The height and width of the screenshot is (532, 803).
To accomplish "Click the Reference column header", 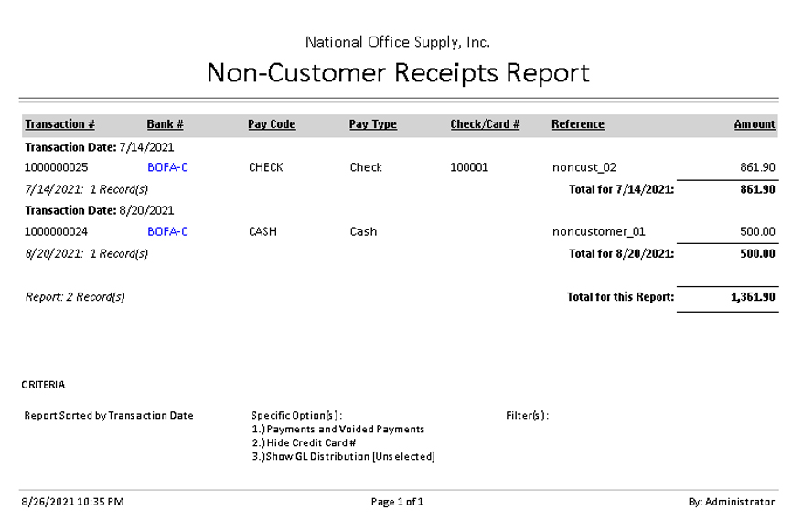I will [x=577, y=124].
